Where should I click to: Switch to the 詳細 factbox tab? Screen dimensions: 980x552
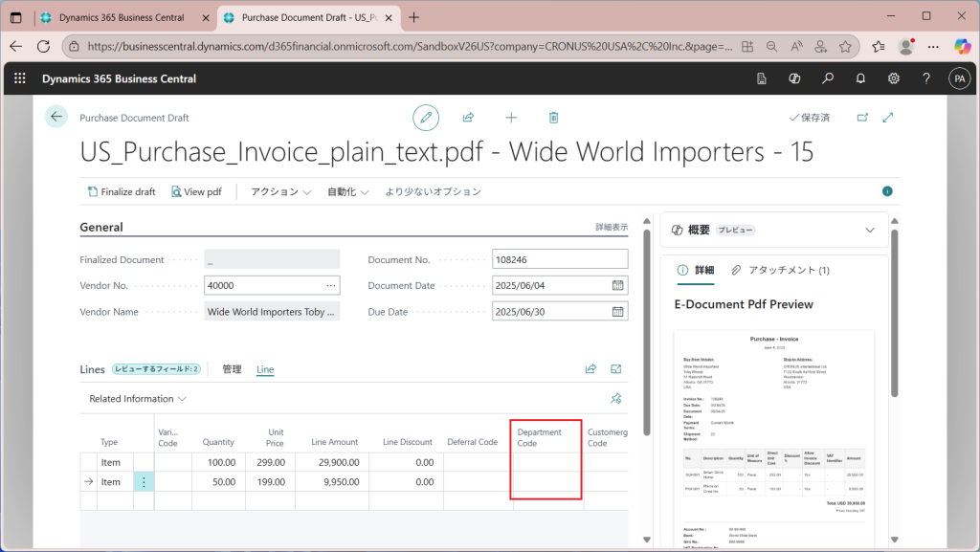coord(696,270)
